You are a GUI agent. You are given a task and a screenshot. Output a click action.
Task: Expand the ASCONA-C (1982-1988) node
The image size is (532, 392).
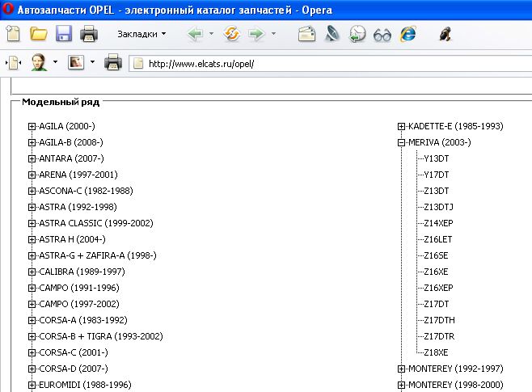pyautogui.click(x=32, y=191)
